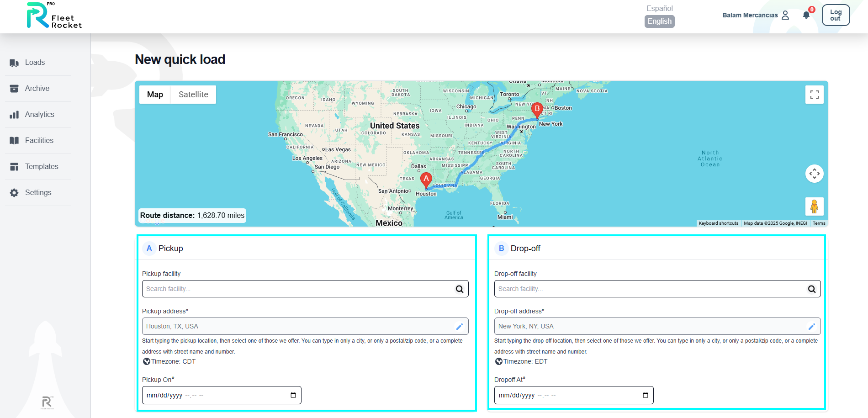
Task: Select English language option
Action: 659,21
